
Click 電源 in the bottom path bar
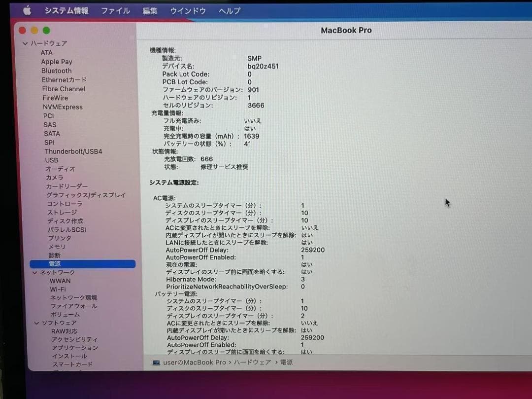286,363
